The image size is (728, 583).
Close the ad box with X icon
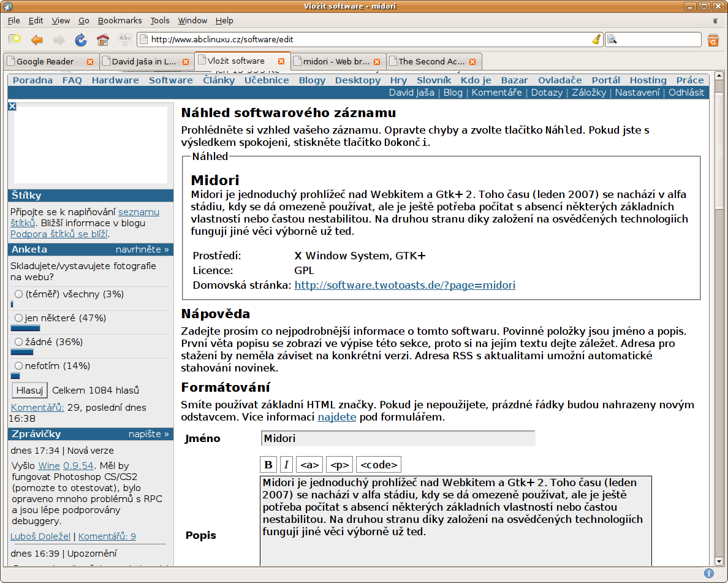tap(12, 106)
